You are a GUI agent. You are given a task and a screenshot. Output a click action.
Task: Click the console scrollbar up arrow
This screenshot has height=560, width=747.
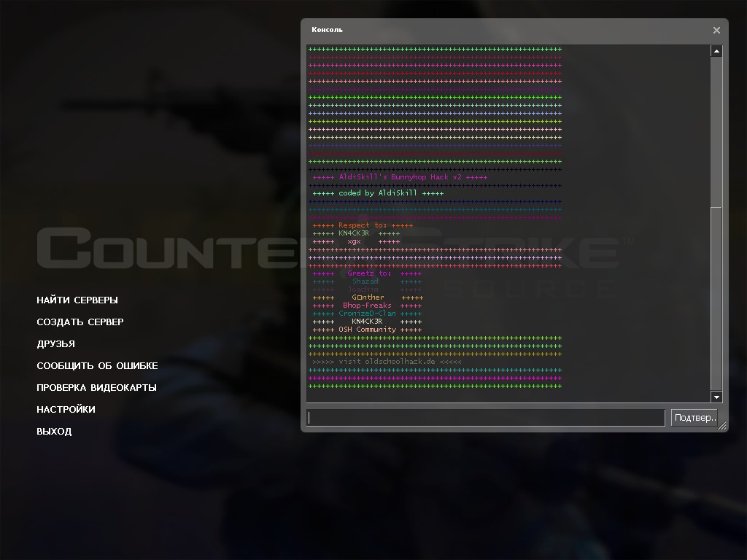[716, 51]
